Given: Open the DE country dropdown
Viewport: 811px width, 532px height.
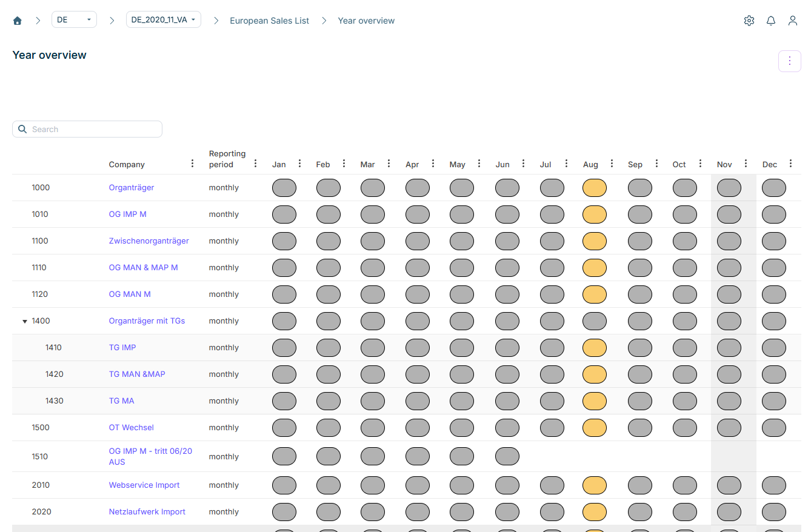Looking at the screenshot, I should click(x=74, y=20).
